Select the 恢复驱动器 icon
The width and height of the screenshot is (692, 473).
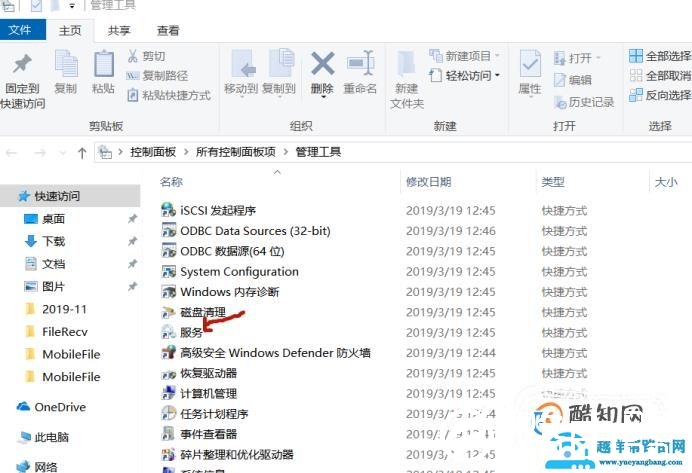click(169, 373)
